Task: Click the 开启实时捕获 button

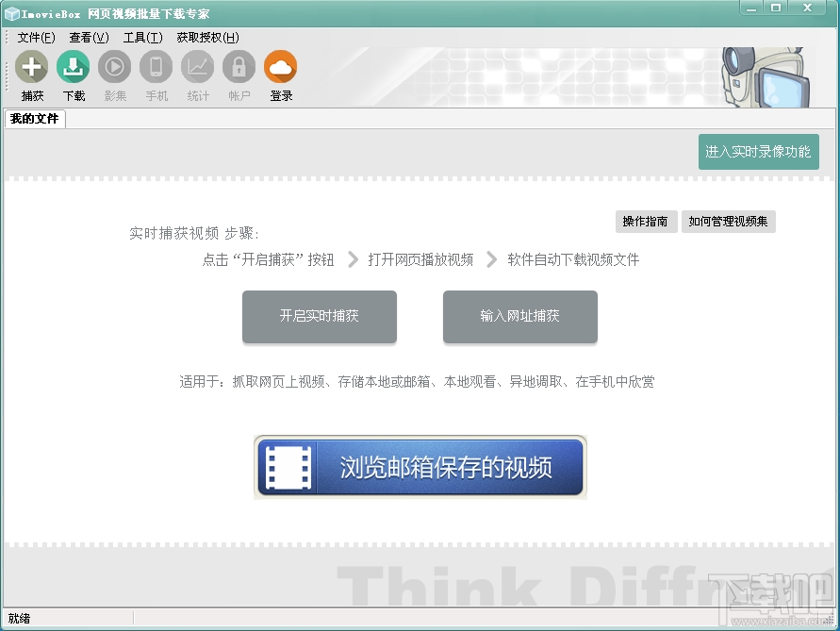Action: coord(319,318)
